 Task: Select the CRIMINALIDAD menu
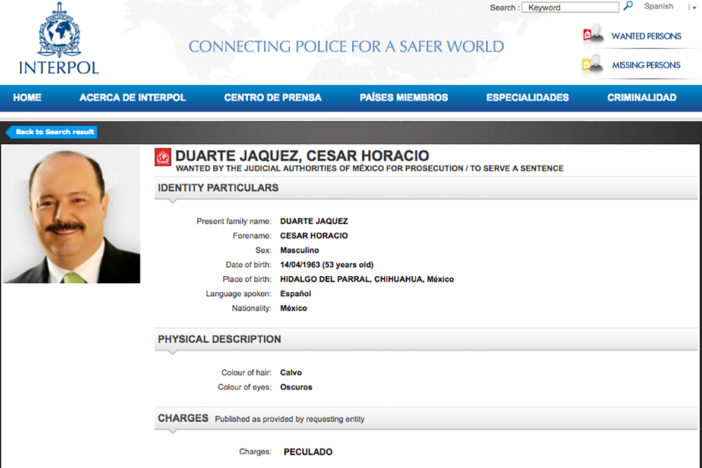tap(641, 97)
